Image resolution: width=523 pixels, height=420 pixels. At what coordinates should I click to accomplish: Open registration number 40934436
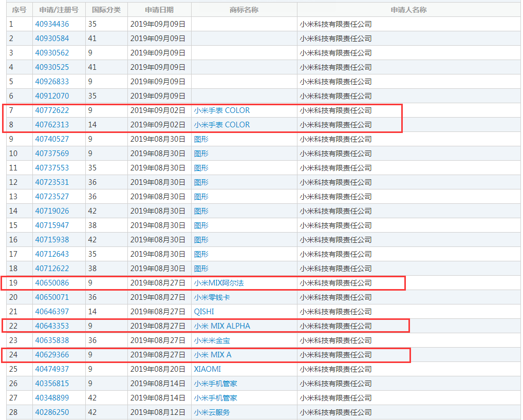52,24
